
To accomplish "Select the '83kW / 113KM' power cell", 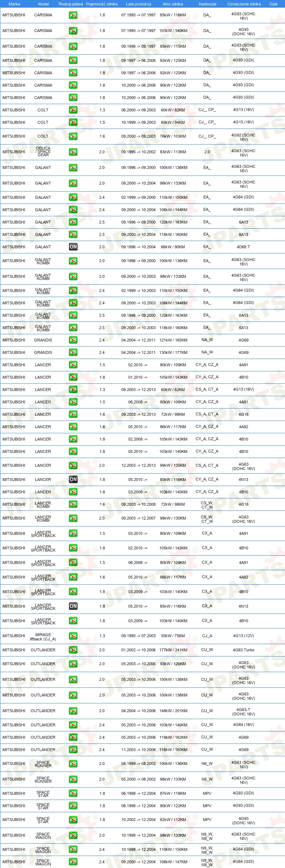I will pos(173,152).
